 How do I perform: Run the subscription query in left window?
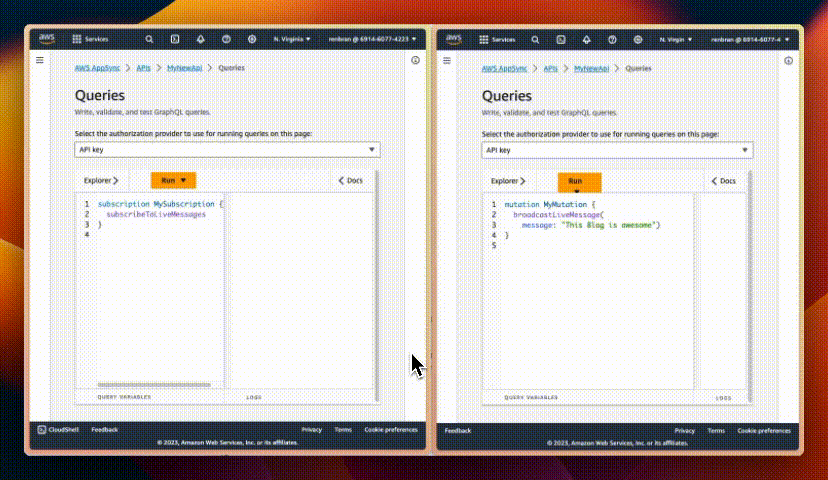tap(173, 180)
